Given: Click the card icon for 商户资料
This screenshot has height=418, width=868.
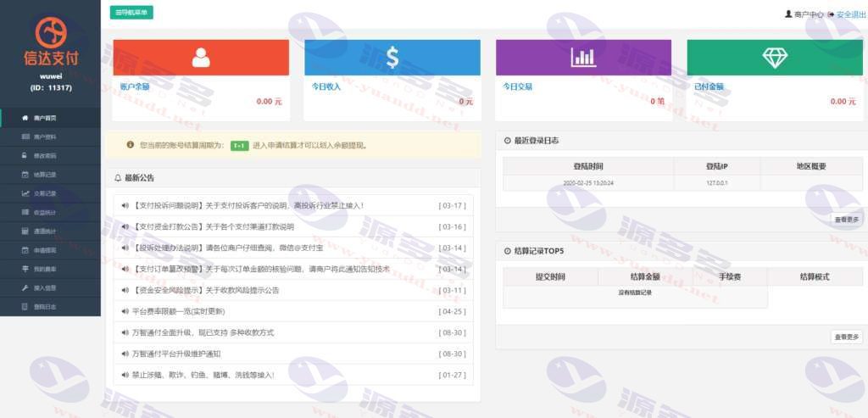Looking at the screenshot, I should point(25,137).
